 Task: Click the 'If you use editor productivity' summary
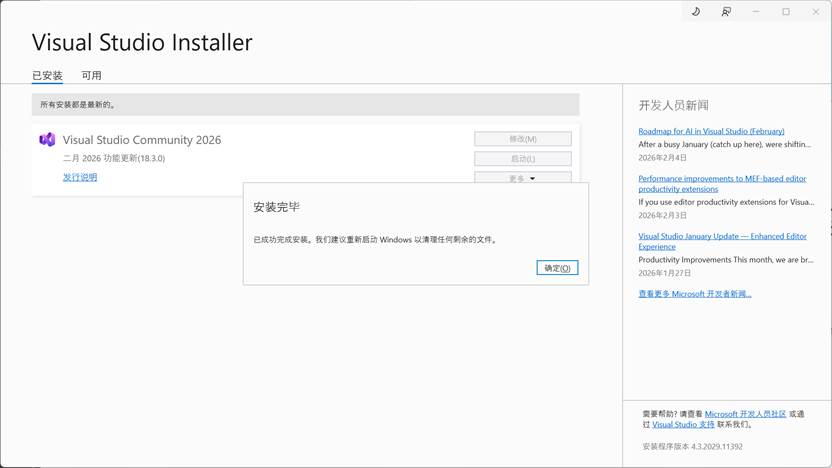point(726,202)
